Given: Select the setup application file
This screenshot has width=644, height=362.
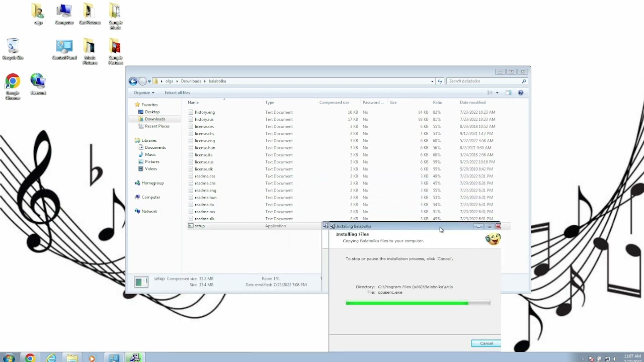Looking at the screenshot, I should [199, 226].
